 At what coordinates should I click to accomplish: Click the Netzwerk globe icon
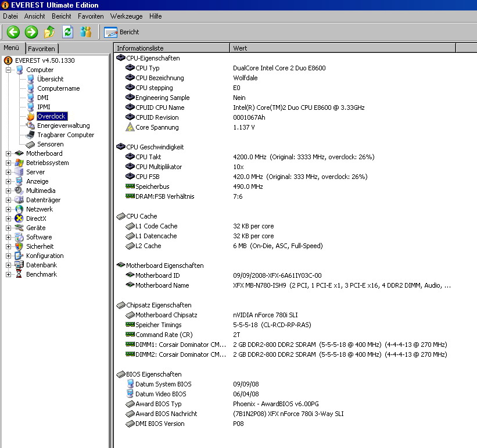pos(19,209)
